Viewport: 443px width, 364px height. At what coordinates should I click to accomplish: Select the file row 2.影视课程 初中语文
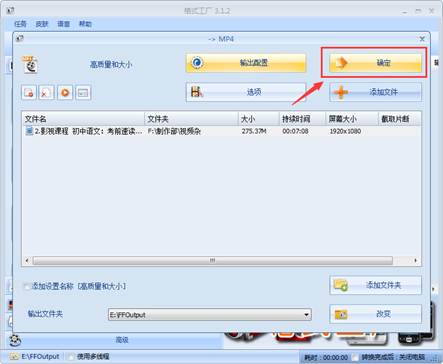[221, 131]
